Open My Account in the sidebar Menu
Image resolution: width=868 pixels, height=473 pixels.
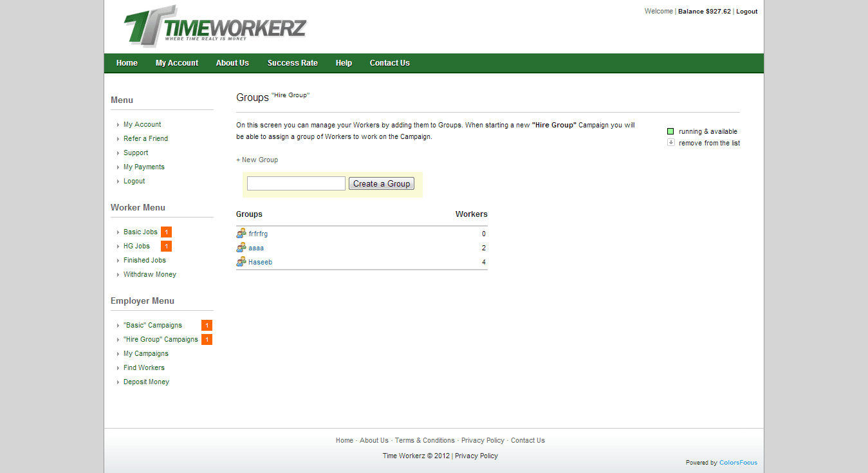point(142,124)
